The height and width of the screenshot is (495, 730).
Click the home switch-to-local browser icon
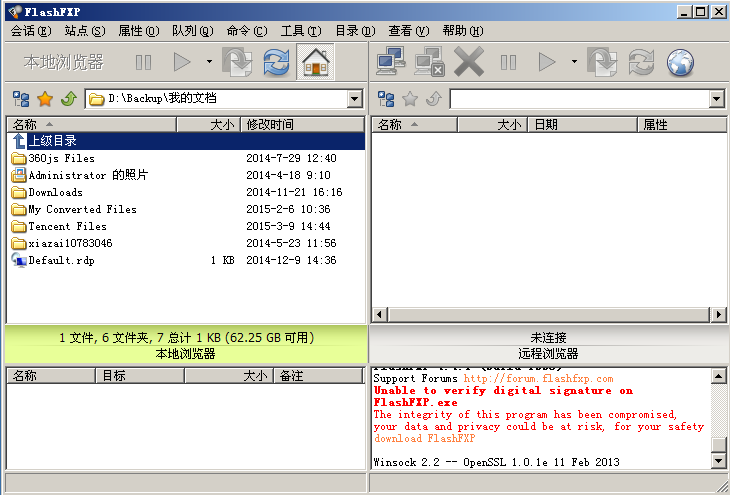[x=315, y=62]
